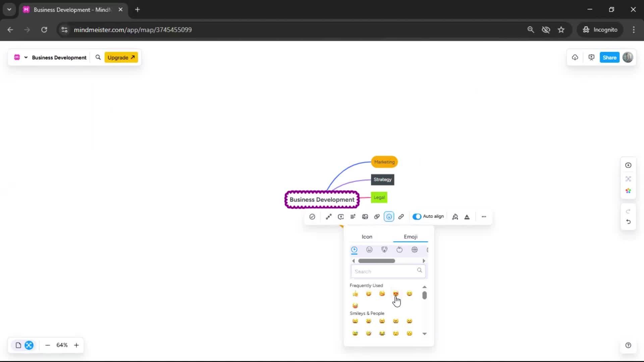The height and width of the screenshot is (362, 644).
Task: Click the Incognito indicator button
Action: [x=600, y=30]
